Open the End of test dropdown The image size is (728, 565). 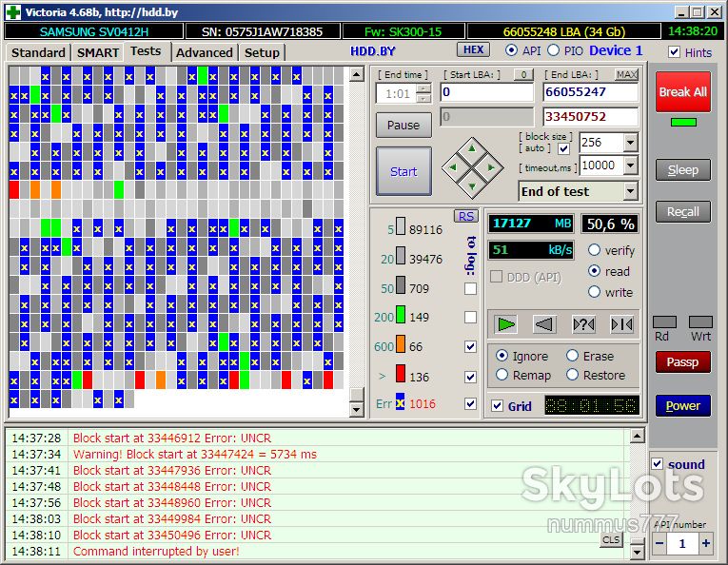pos(631,190)
